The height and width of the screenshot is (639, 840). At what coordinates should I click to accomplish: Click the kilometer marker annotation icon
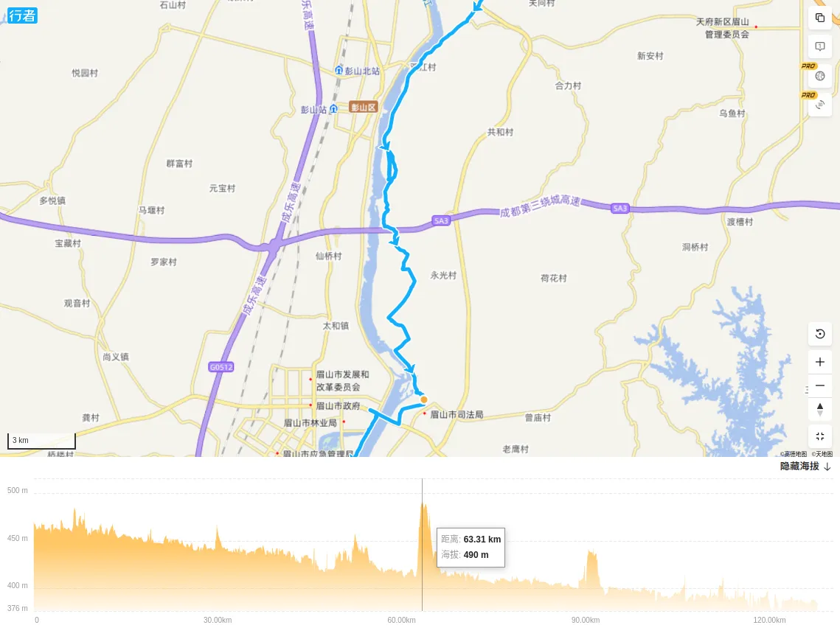[x=819, y=46]
